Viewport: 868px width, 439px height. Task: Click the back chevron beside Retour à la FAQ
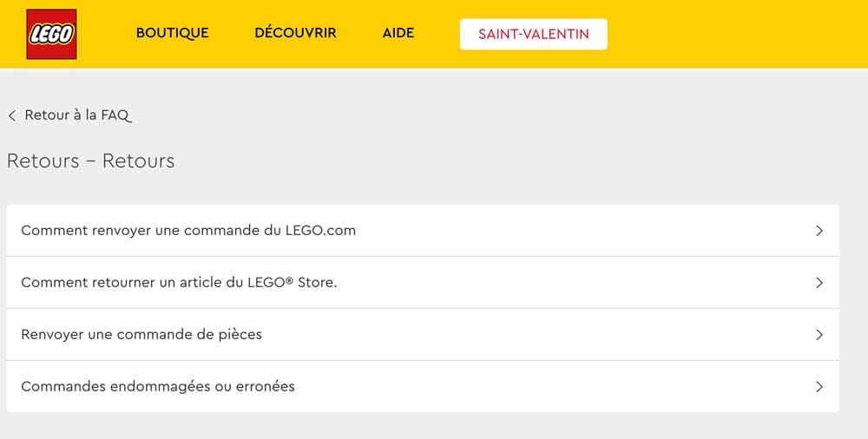tap(12, 115)
